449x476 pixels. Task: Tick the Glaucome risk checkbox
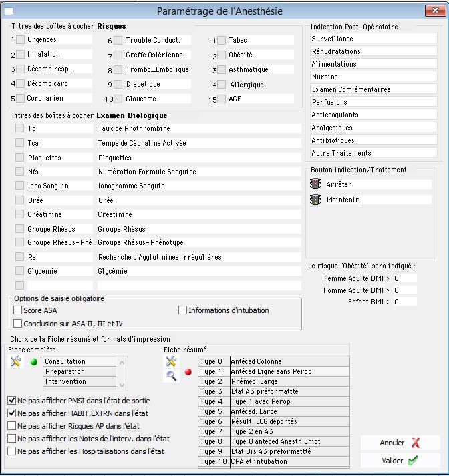pos(118,99)
